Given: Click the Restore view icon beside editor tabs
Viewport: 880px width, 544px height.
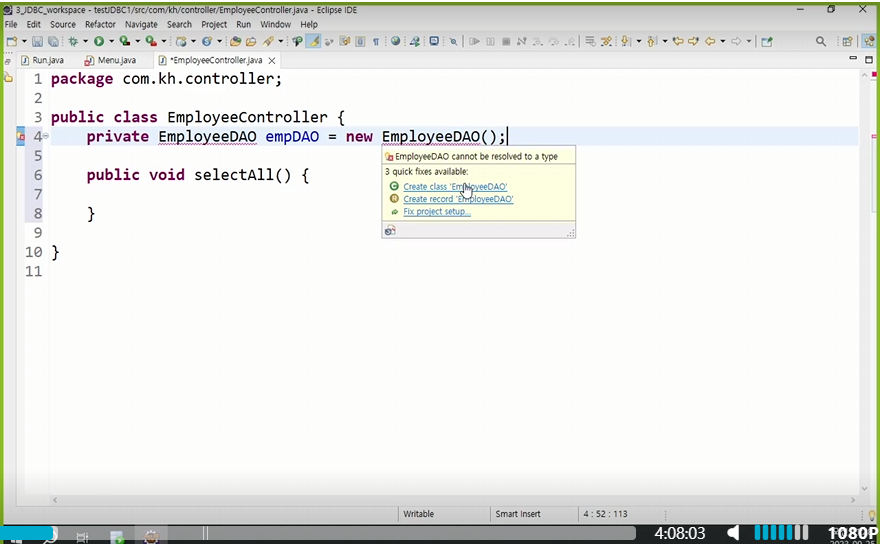Looking at the screenshot, I should click(7, 61).
